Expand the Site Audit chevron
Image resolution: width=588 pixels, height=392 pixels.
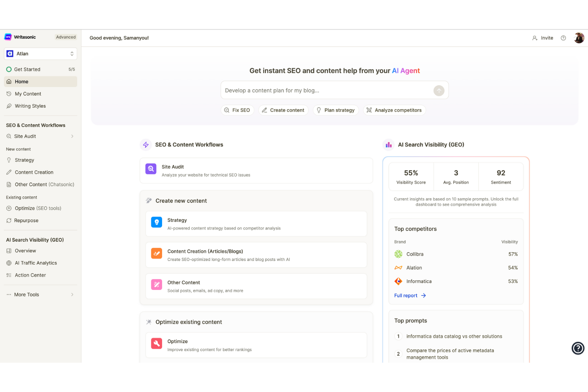(72, 136)
